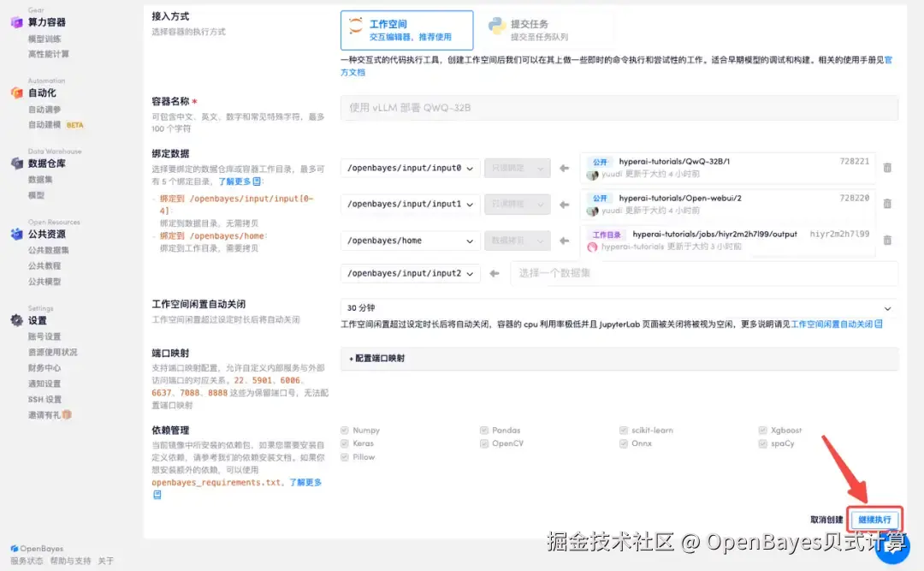Image resolution: width=924 pixels, height=571 pixels.
Task: Click the Jupyter 工作空间 icon
Action: 355,26
